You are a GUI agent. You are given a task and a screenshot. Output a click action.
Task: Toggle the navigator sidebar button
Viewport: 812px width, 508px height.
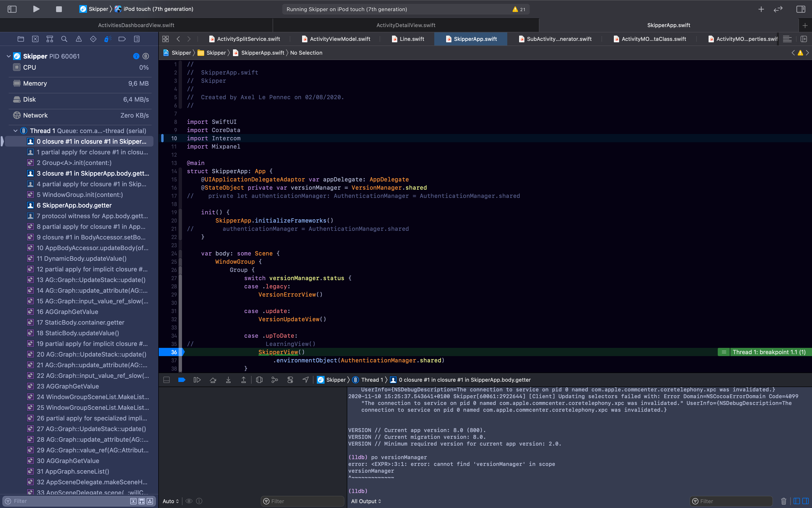[12, 9]
